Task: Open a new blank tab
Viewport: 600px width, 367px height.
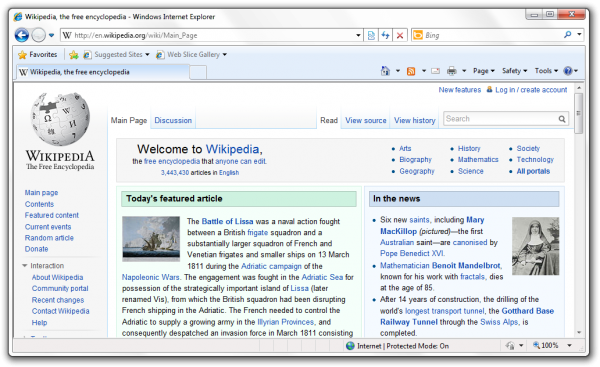Action: pyautogui.click(x=198, y=72)
